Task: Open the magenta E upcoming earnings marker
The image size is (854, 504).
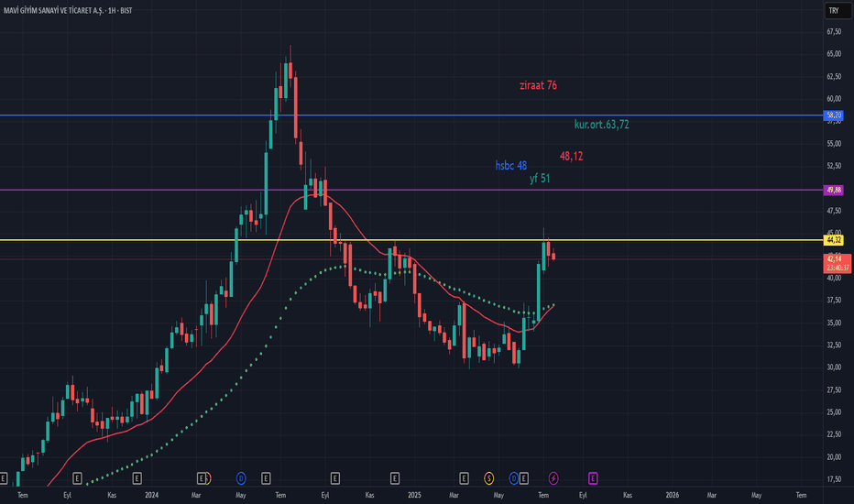Action: (x=593, y=478)
